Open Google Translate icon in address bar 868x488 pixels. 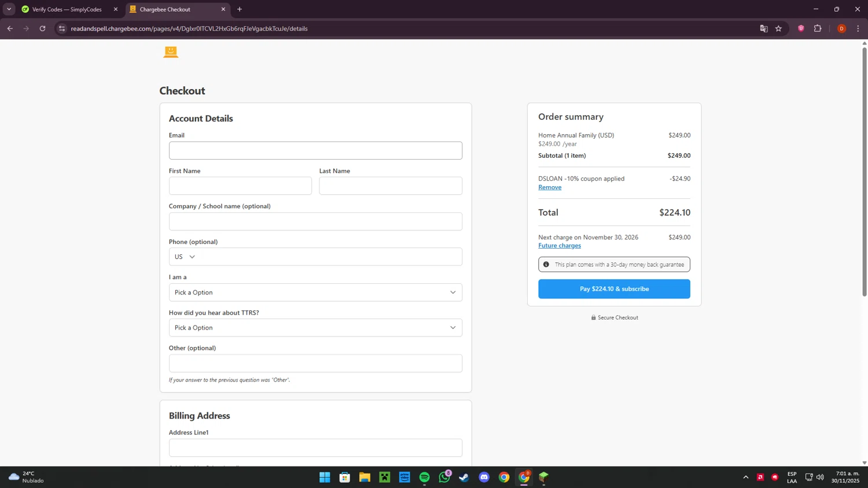pos(763,28)
